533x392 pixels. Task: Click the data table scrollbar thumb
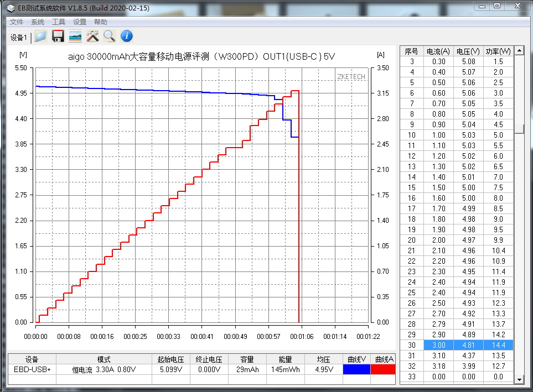coord(519,129)
